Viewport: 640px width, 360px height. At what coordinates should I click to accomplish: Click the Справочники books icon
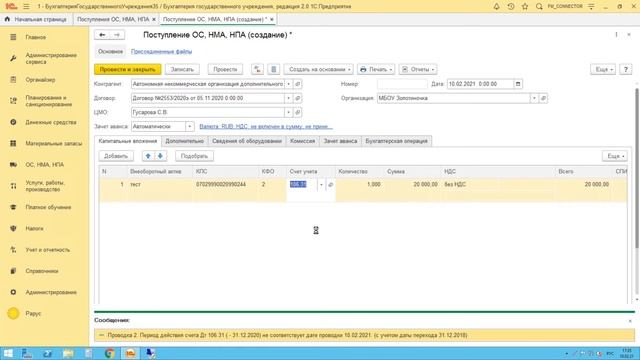[x=13, y=271]
